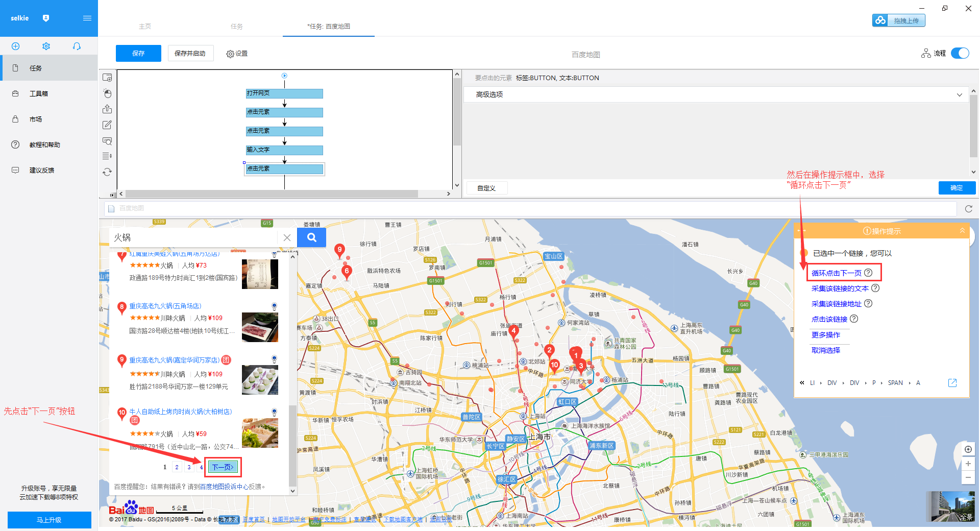Toggle the 流程 workflow switch
Viewport: 980px width, 531px height.
pyautogui.click(x=960, y=53)
